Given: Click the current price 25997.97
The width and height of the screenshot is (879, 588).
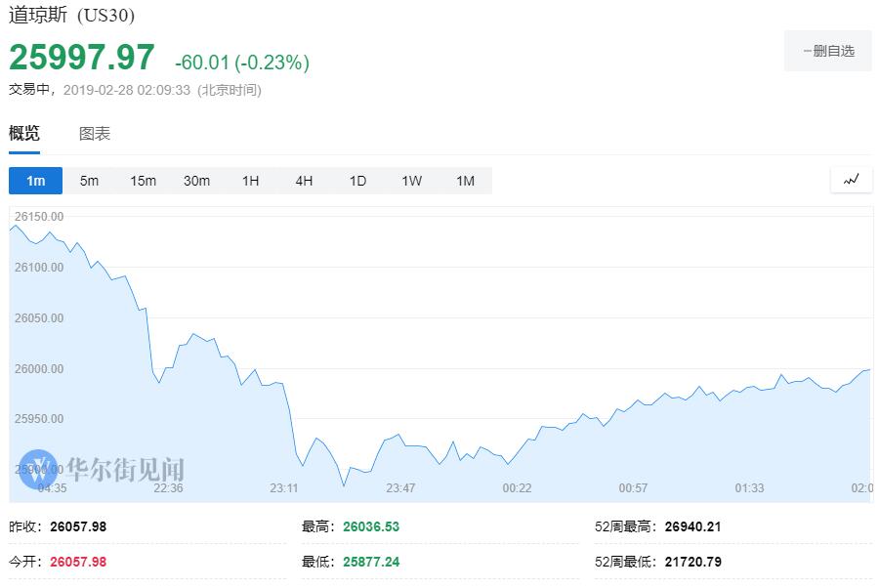Looking at the screenshot, I should tap(82, 58).
